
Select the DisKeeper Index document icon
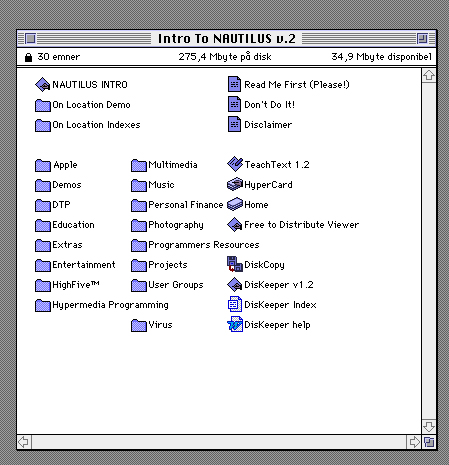click(235, 304)
